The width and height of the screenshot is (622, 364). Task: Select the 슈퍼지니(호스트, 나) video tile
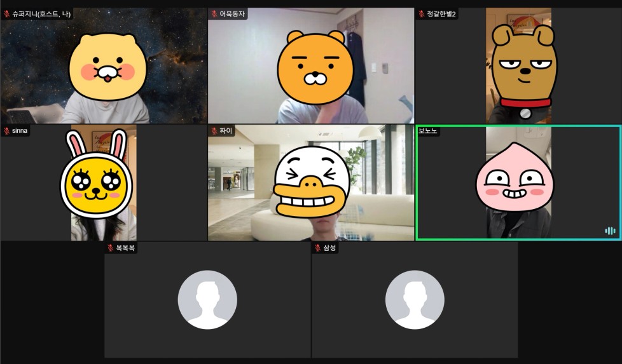104,66
